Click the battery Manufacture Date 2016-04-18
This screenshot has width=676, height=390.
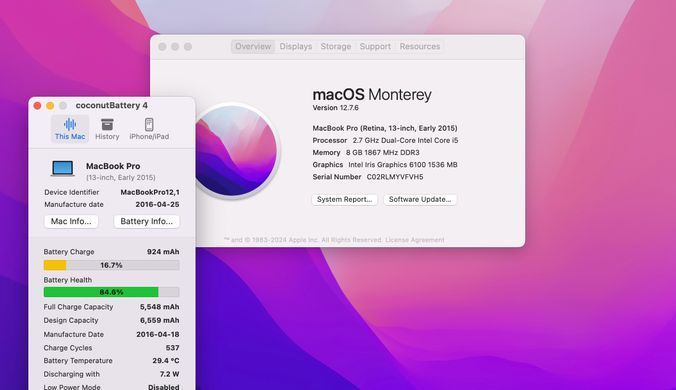(x=158, y=334)
